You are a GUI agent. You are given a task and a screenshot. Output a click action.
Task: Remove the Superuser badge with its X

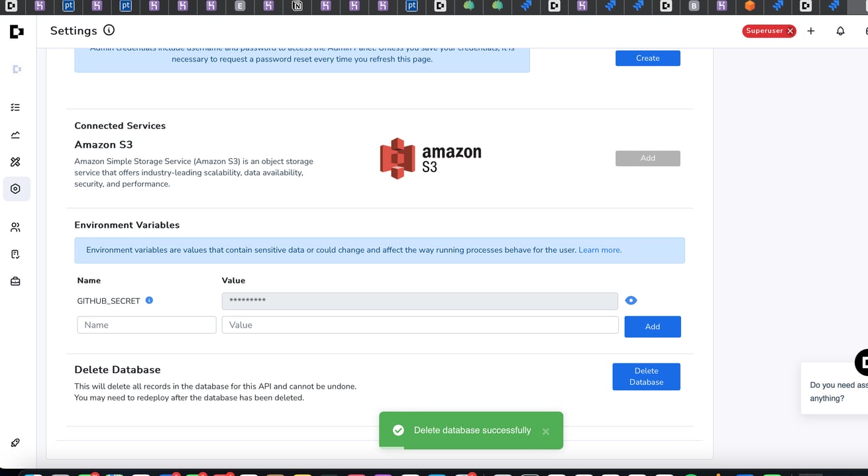click(790, 31)
